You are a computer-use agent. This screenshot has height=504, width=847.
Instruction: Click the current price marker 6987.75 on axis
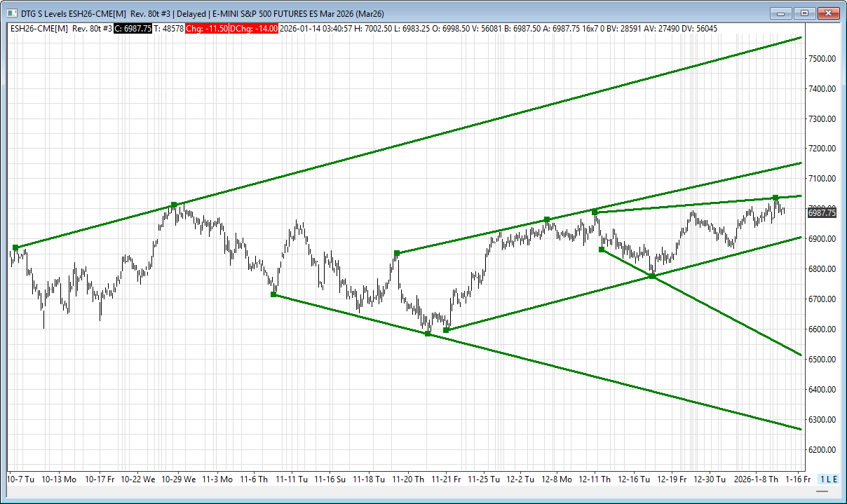(x=821, y=212)
